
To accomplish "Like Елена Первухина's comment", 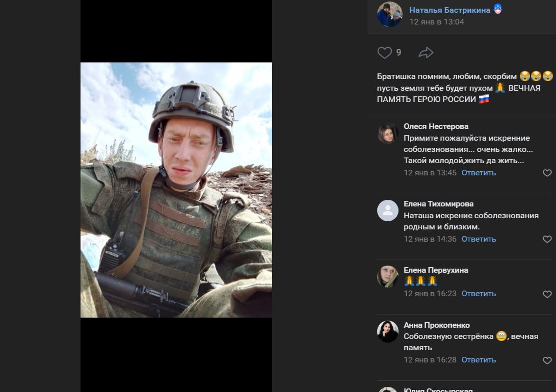I will [547, 294].
